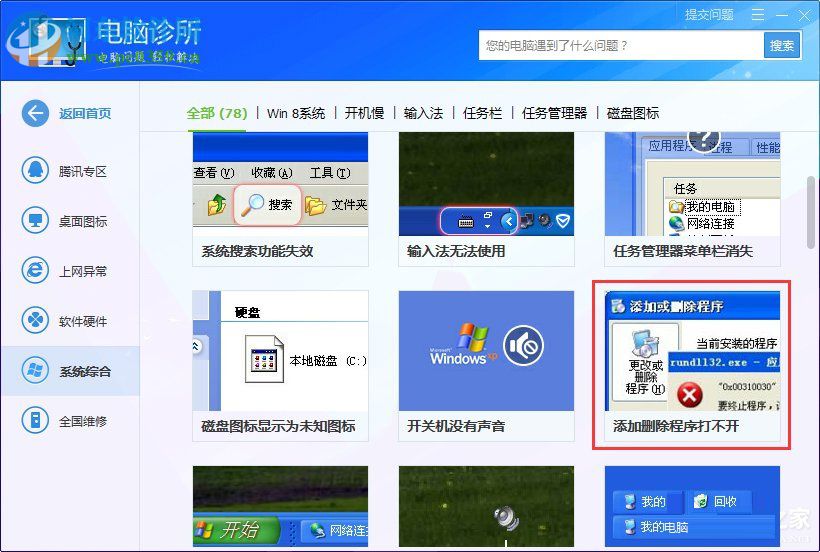
Task: Select 桌面图标 label in sidebar
Action: point(83,222)
